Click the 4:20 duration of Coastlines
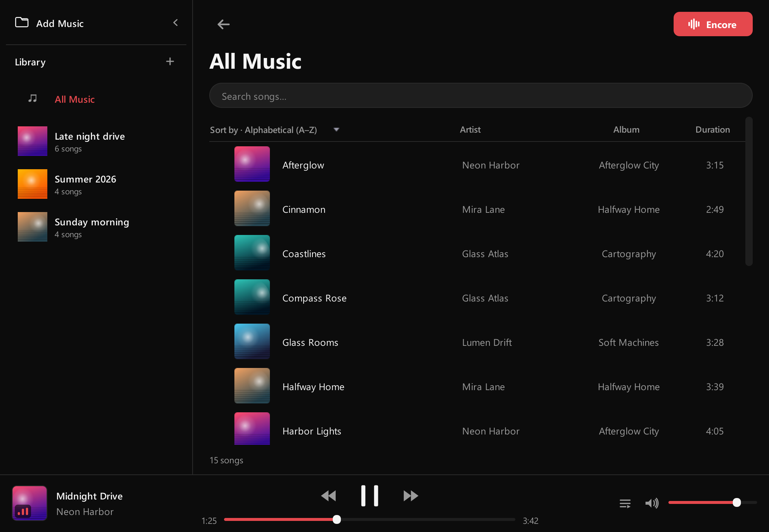This screenshot has height=532, width=769. (715, 254)
